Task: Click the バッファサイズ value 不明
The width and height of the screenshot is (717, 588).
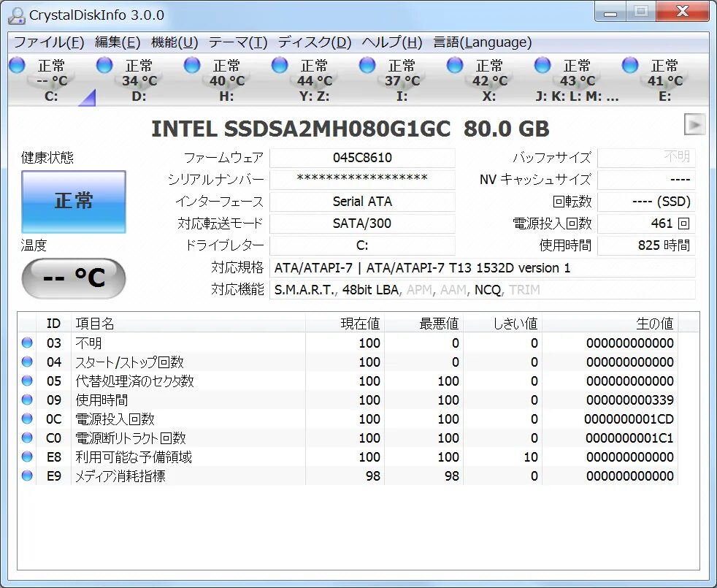Action: [647, 158]
